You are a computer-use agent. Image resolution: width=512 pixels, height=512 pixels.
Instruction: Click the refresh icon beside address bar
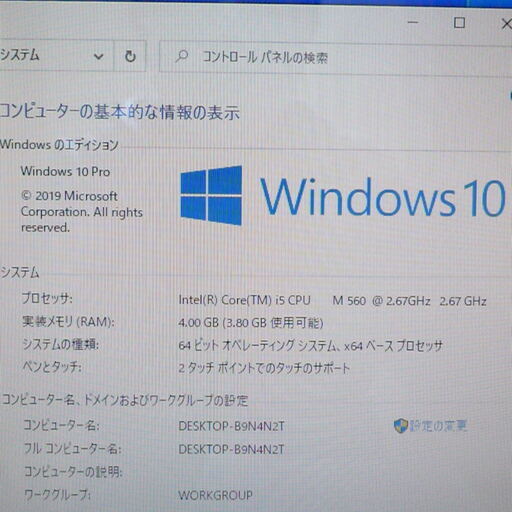(130, 56)
